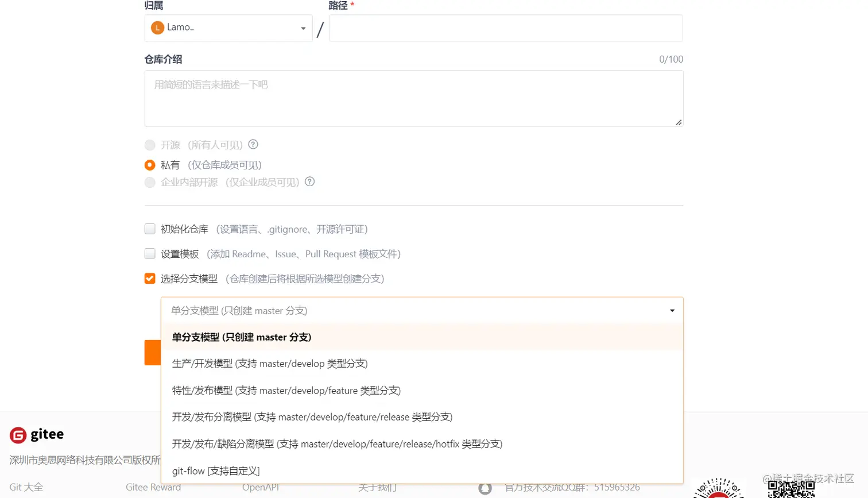868x498 pixels.
Task: Focus the 路径 path input field
Action: 506,28
